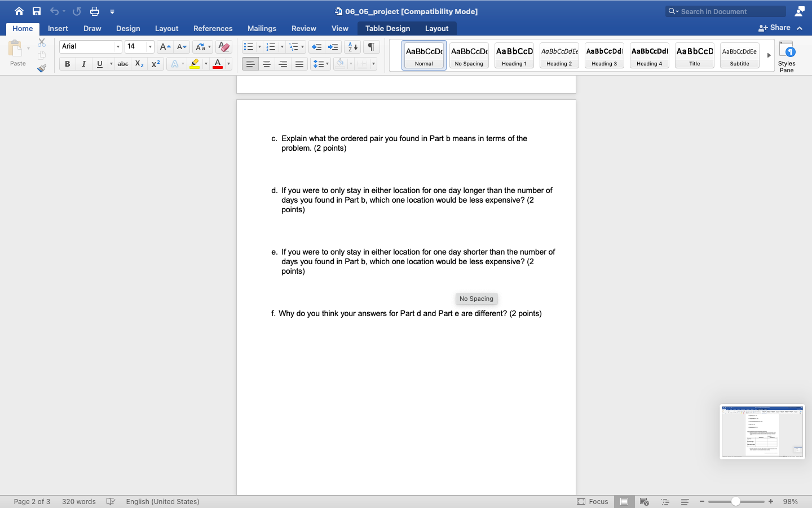Viewport: 812px width, 508px height.
Task: Switch to Draft view in status bar
Action: 685,501
